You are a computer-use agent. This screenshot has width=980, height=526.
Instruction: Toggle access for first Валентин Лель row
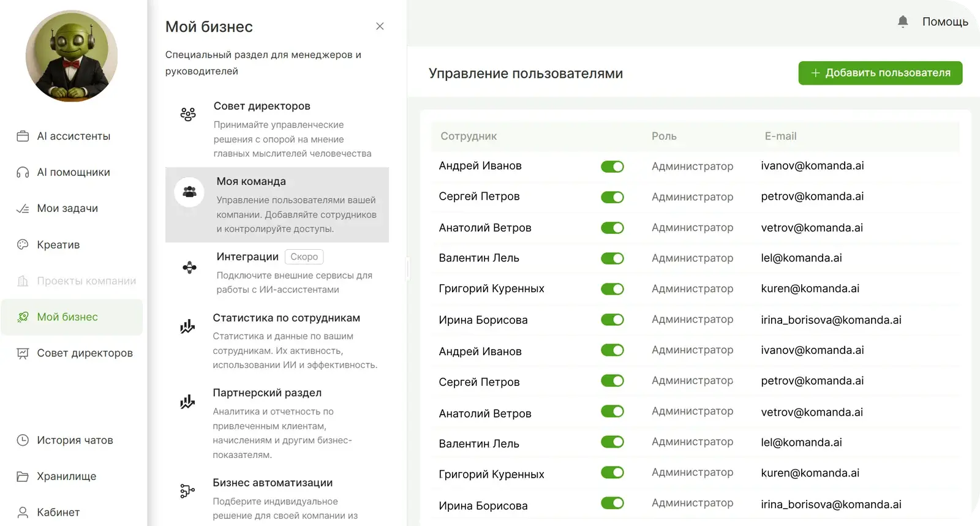(612, 258)
